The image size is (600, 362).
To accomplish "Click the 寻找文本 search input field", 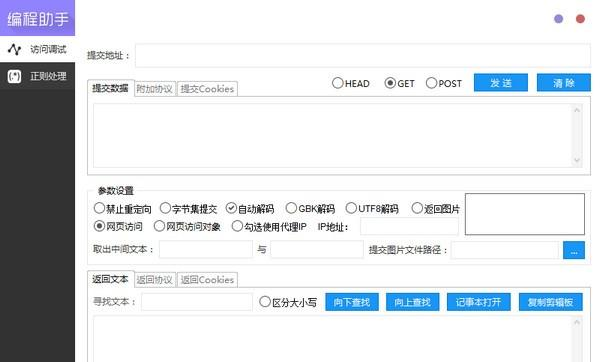I will pyautogui.click(x=197, y=302).
